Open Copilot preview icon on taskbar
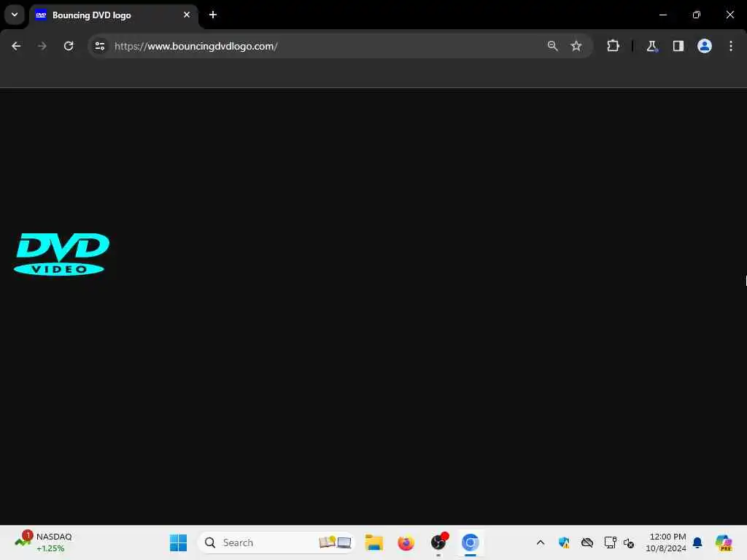The image size is (747, 560). click(724, 542)
